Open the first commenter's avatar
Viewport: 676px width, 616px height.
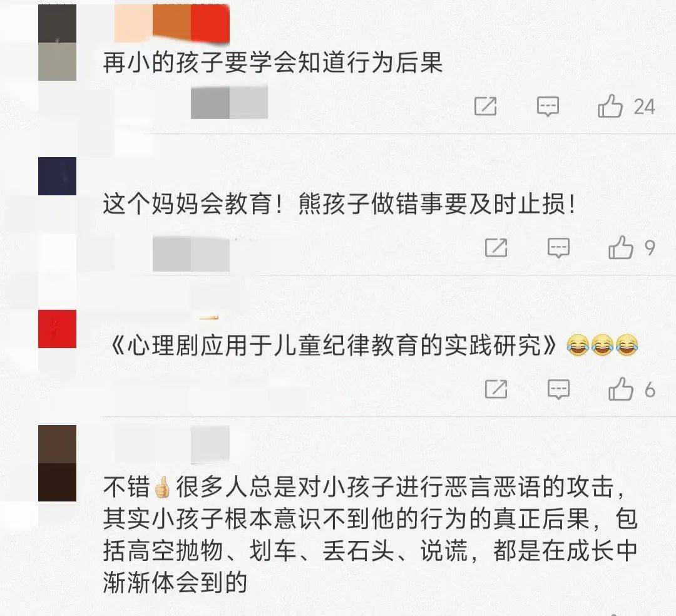58,43
